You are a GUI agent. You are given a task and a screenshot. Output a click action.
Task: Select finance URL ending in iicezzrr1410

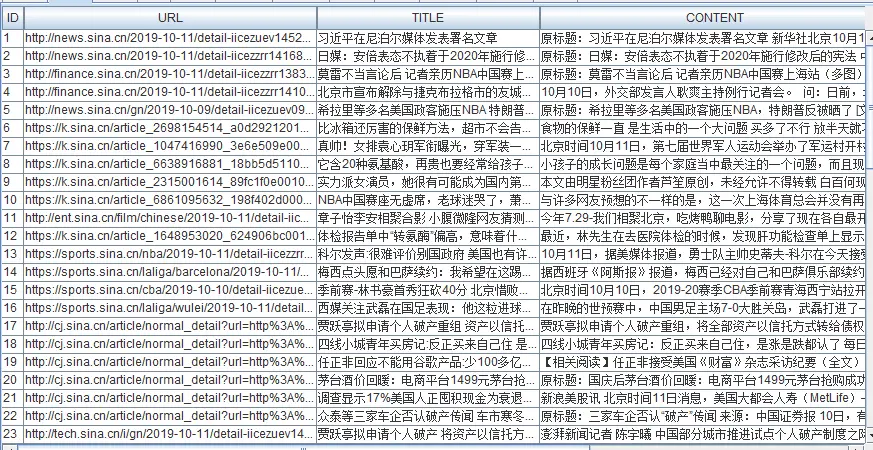click(x=170, y=92)
